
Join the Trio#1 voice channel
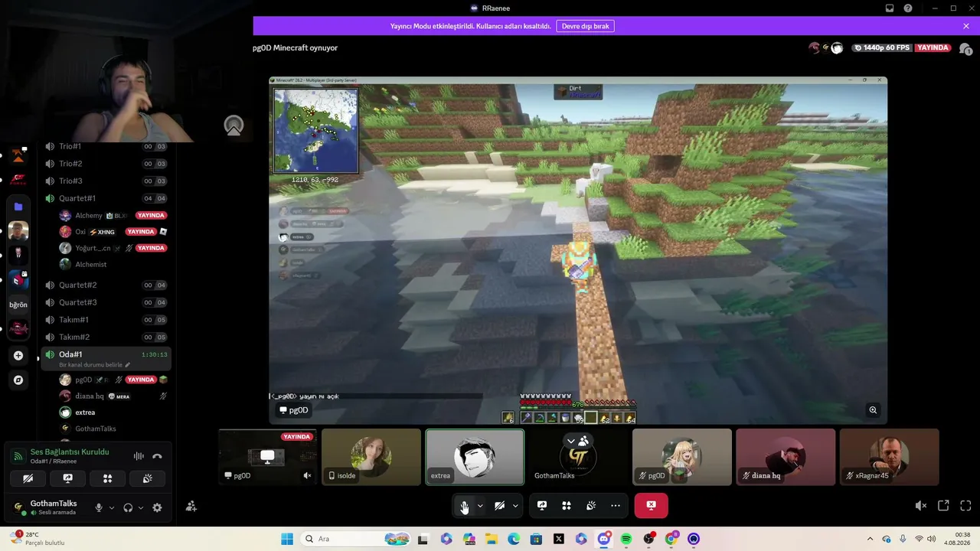pos(106,146)
